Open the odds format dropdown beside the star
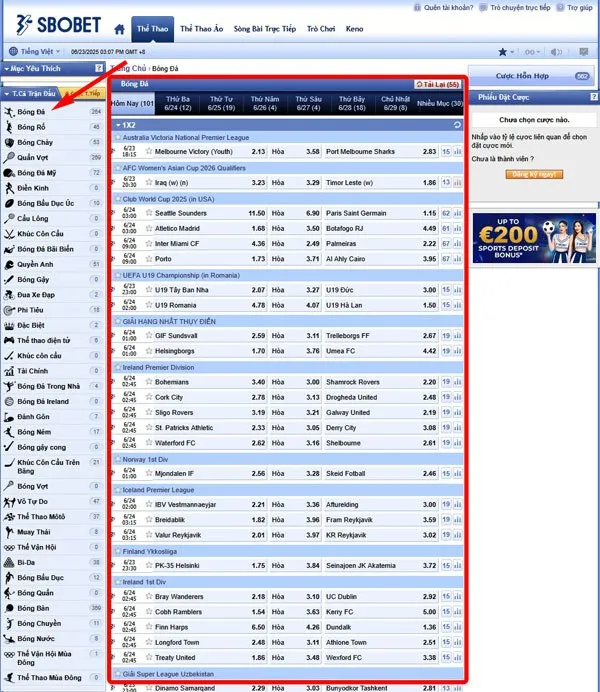 pos(532,52)
